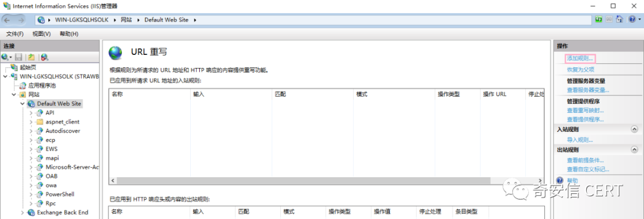This screenshot has height=219, width=644.
Task: Collapse the 出站规则 section in Actions pane
Action: pyautogui.click(x=634, y=150)
